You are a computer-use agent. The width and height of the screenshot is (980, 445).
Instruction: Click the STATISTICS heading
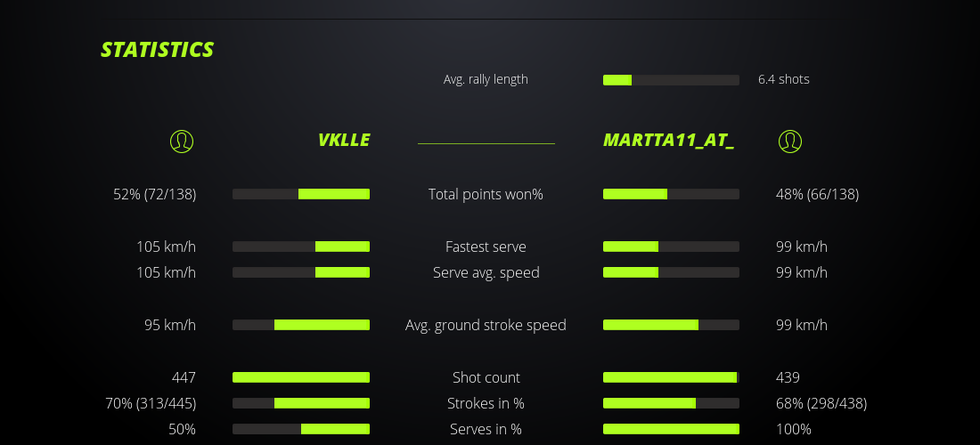(x=158, y=50)
